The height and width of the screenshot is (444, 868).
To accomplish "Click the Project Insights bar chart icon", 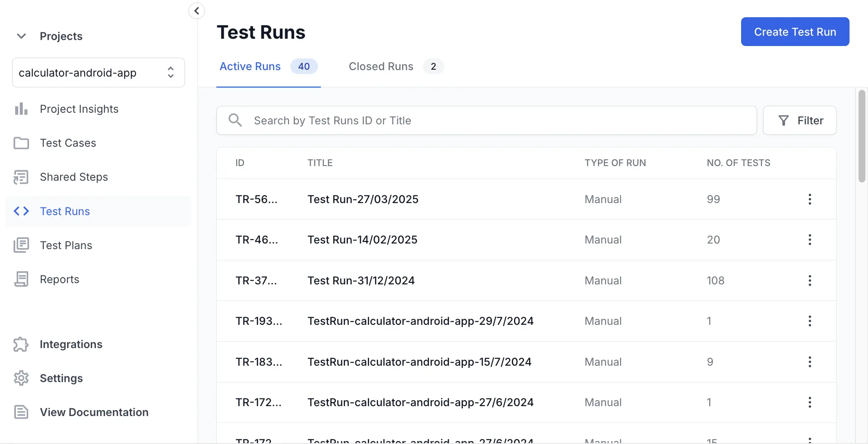I will 21,109.
